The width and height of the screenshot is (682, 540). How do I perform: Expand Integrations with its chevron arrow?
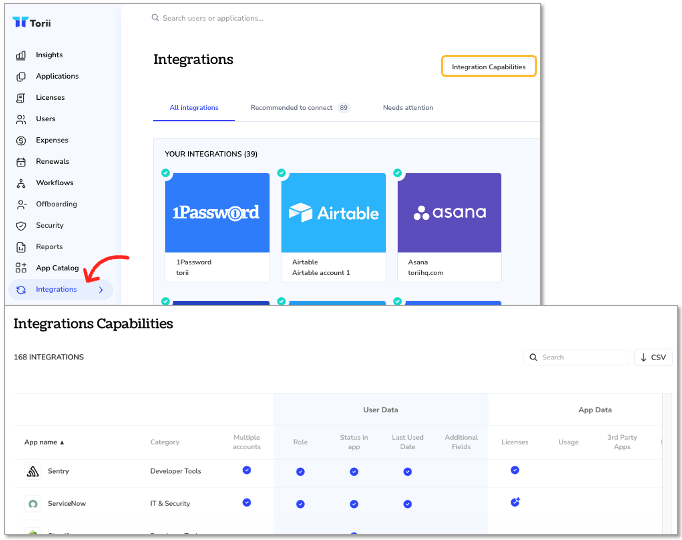(x=101, y=290)
